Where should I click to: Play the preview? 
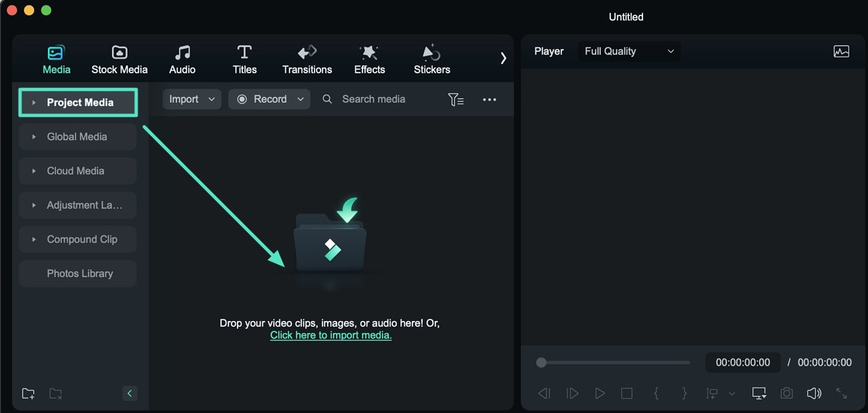[x=600, y=394]
